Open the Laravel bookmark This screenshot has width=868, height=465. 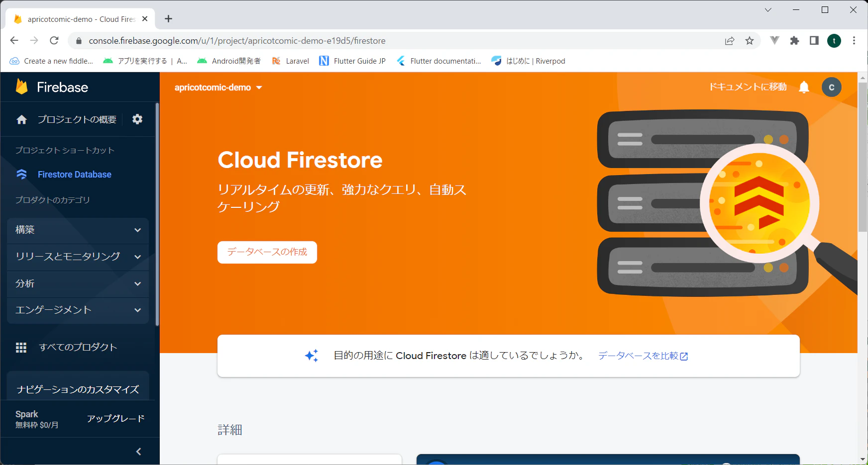(290, 61)
